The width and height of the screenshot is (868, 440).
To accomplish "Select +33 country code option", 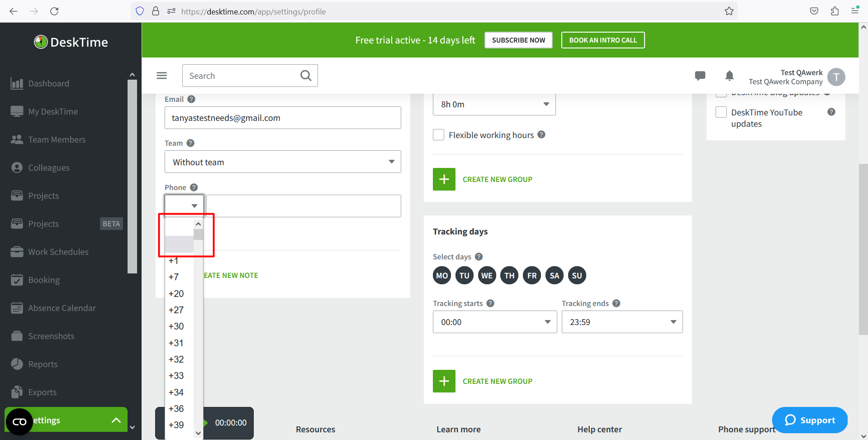I will coord(179,376).
